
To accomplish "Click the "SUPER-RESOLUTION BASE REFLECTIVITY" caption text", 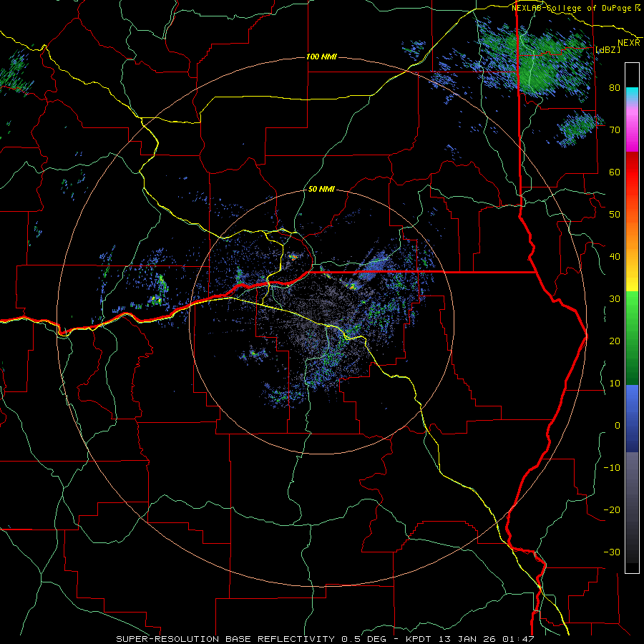I will (225, 639).
